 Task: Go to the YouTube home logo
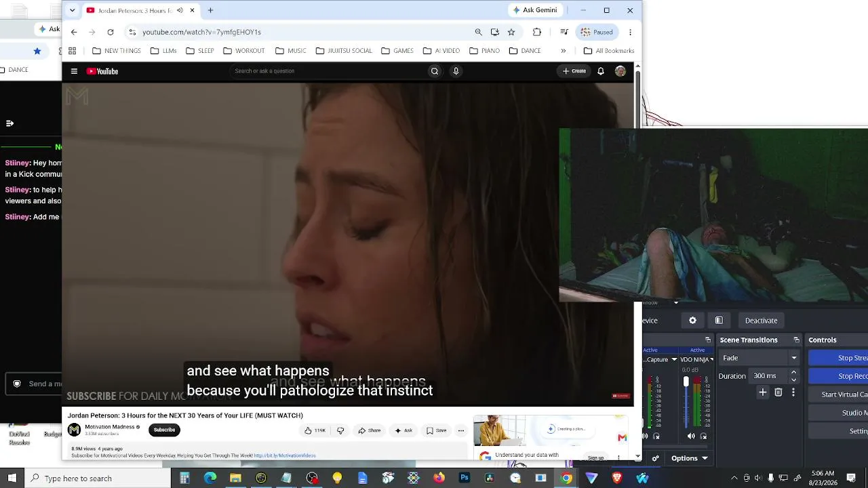102,71
